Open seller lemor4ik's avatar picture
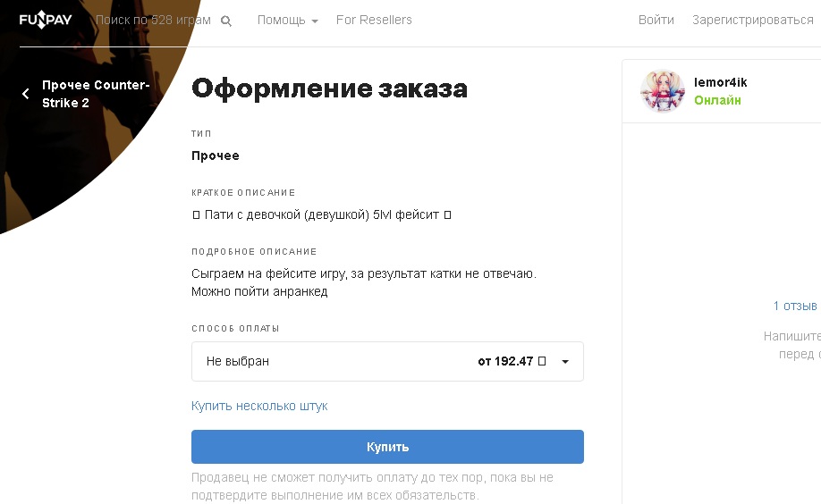Viewport: 821px width, 504px height. click(x=663, y=91)
